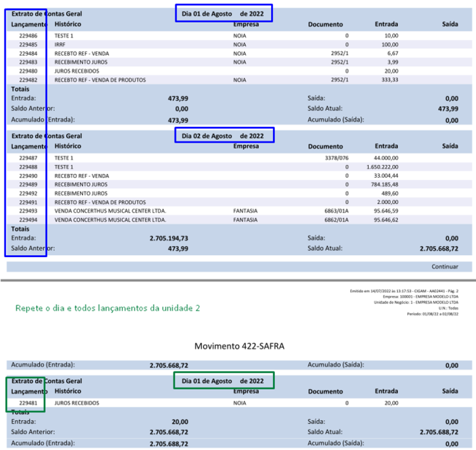Viewport: 476px width, 450px height.
Task: Click the Continuar text at page bottom
Action: pos(445,267)
